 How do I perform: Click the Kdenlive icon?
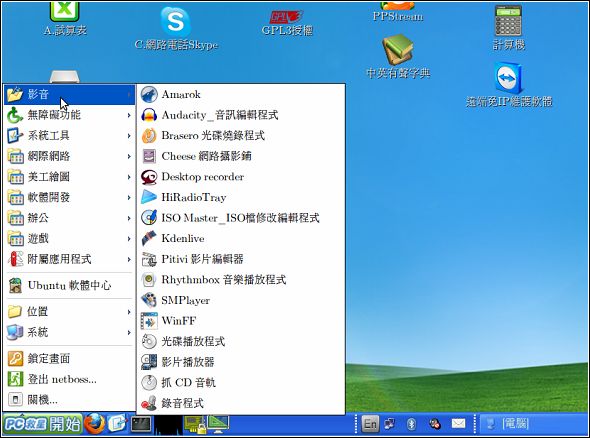149,239
